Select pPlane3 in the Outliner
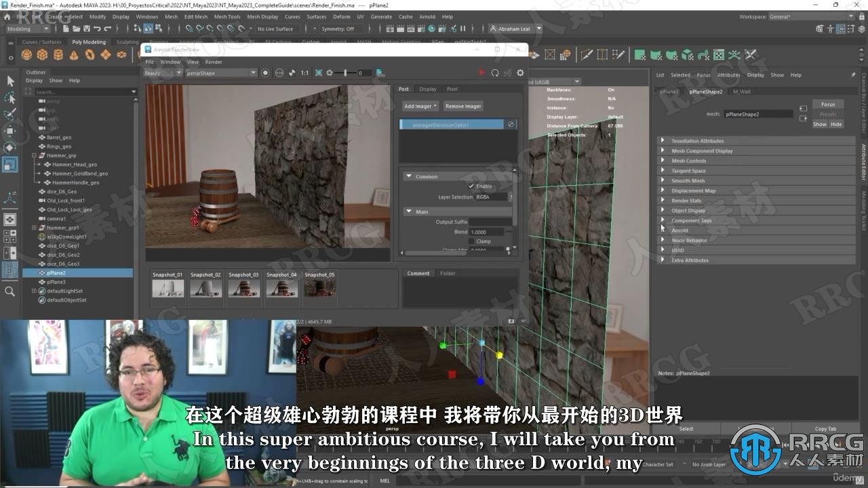Viewport: 868px width, 488px height. [56, 282]
